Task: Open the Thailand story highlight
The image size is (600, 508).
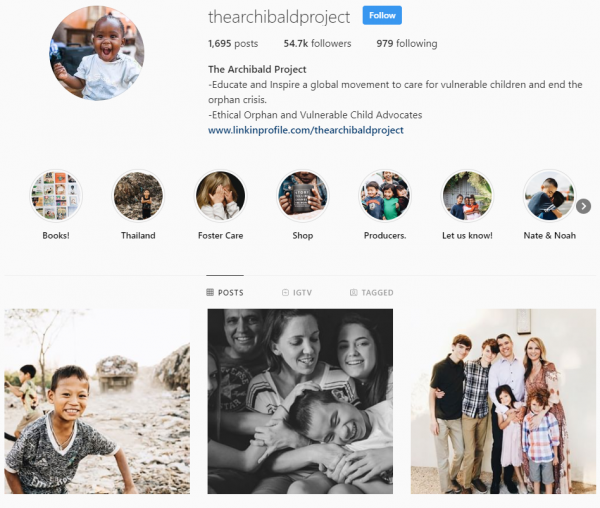Action: (138, 196)
